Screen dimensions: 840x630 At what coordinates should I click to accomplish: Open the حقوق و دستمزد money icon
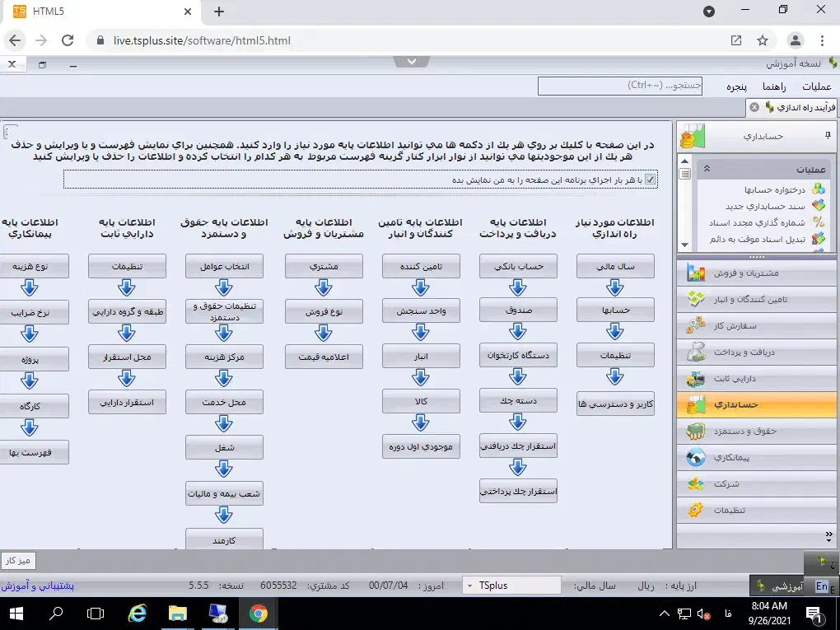pos(696,431)
